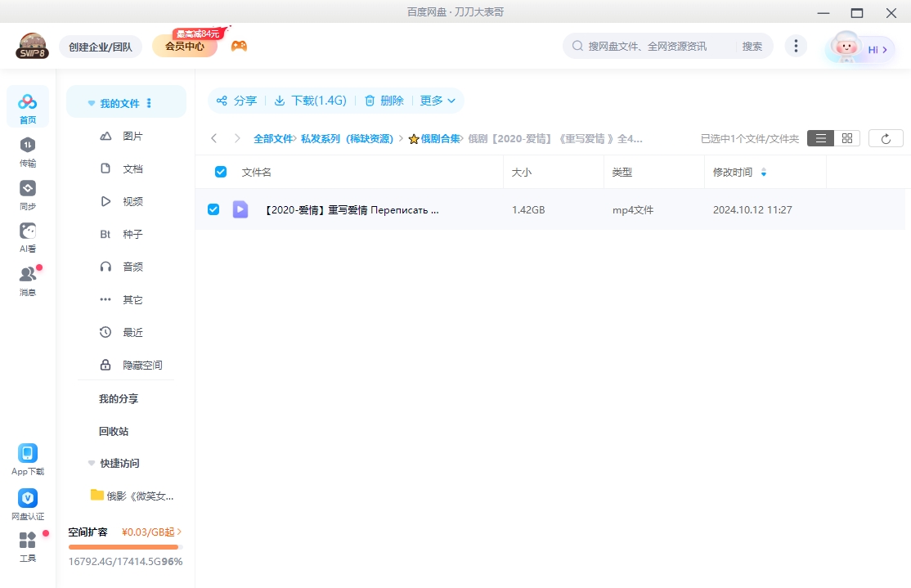Select the 视频 category in sidebar
This screenshot has height=588, width=911.
[133, 201]
